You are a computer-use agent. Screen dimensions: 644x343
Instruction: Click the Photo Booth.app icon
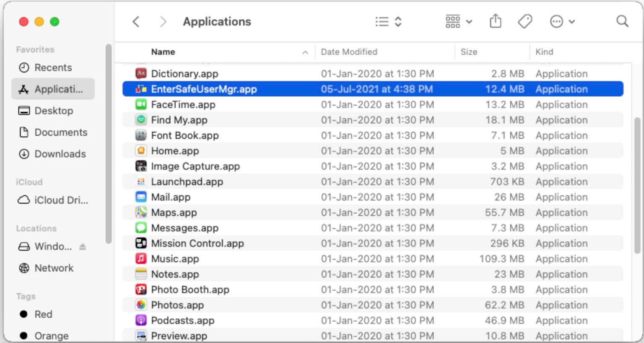[141, 289]
